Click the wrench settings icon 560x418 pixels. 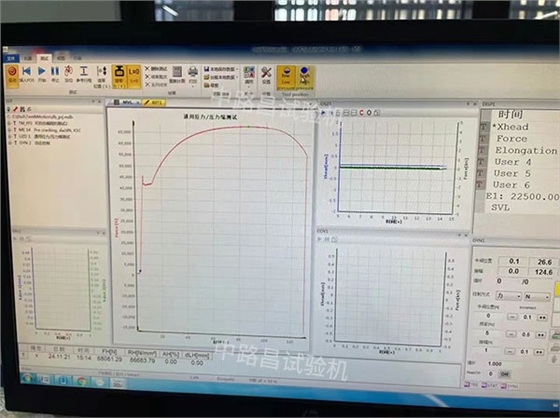266,73
